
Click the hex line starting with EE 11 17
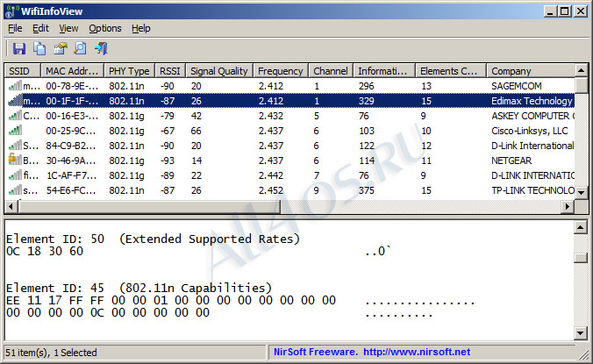pyautogui.click(x=171, y=301)
